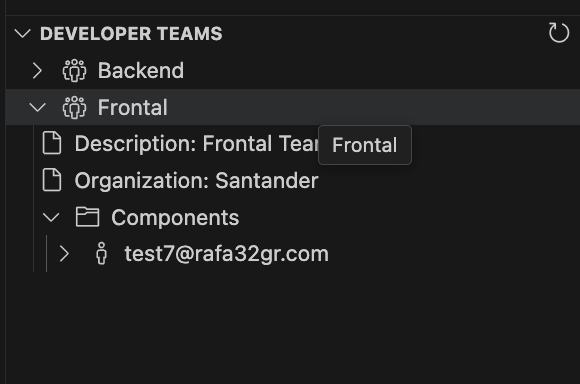Click the Backend team group icon

point(74,70)
